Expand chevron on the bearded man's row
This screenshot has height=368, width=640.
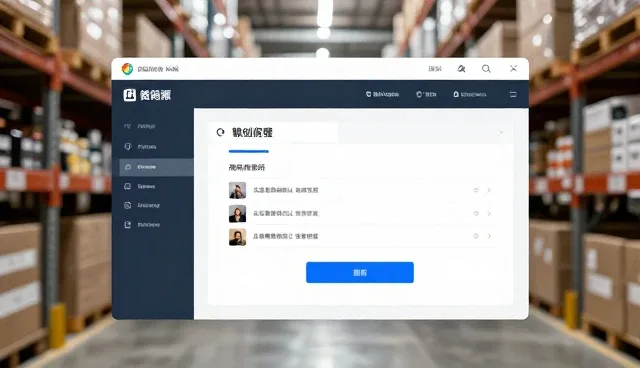489,236
